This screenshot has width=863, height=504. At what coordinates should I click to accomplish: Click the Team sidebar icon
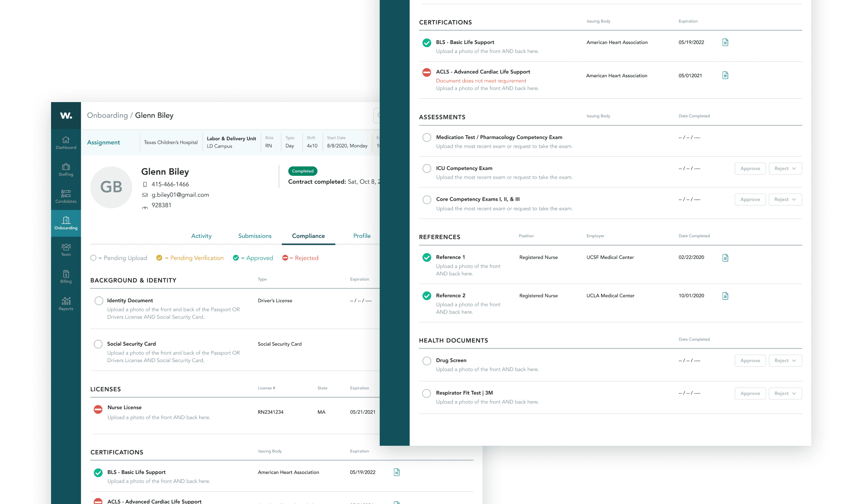(x=66, y=250)
